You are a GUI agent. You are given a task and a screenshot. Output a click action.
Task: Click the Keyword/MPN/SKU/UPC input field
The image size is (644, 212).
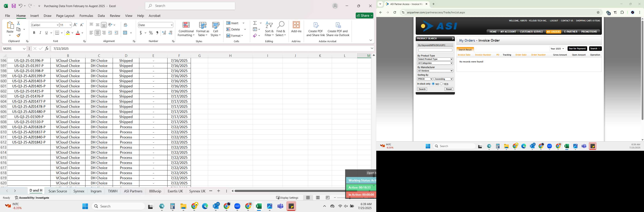coord(435,50)
